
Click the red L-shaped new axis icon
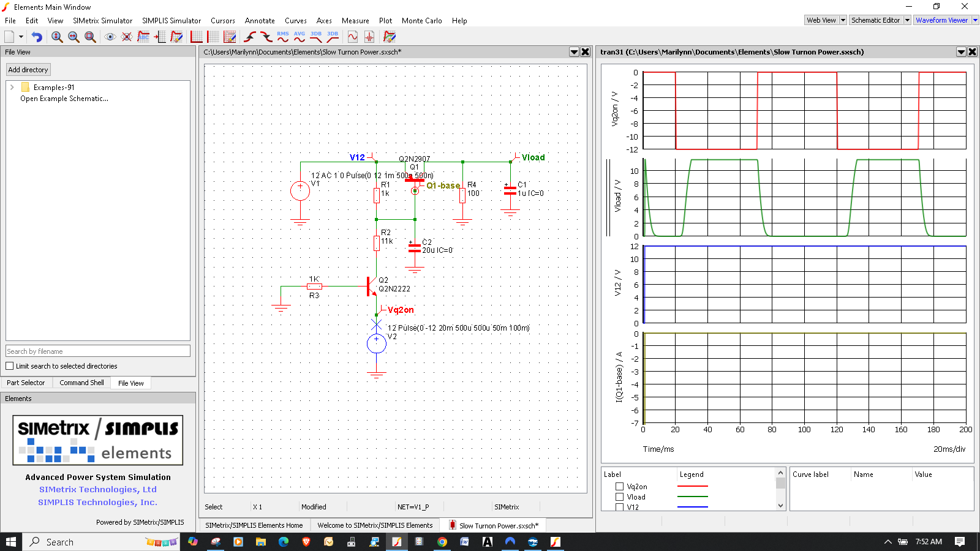pyautogui.click(x=197, y=37)
